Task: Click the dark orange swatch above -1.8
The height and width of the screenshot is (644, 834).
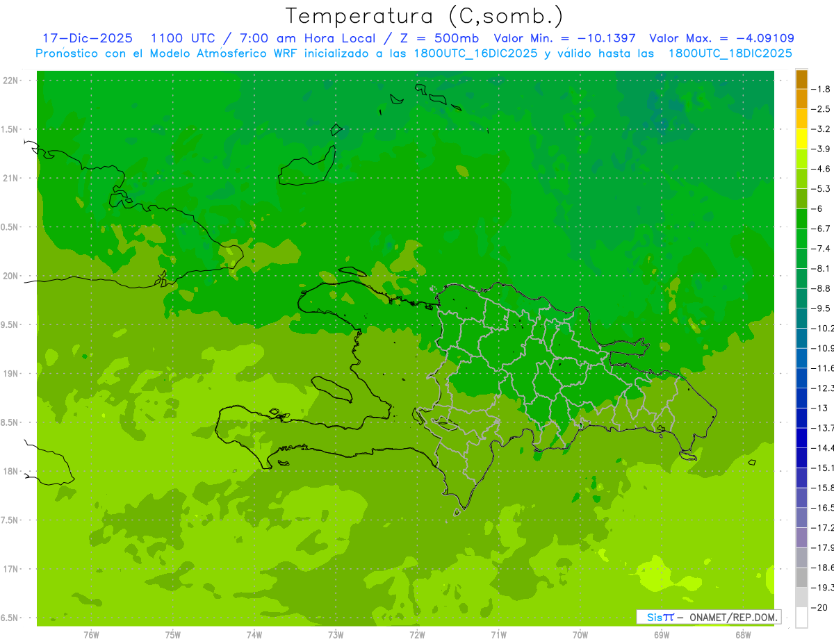Action: 801,79
